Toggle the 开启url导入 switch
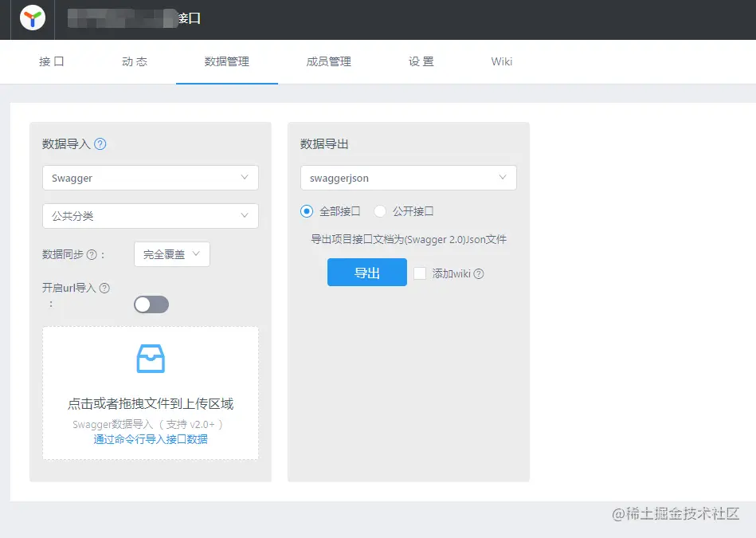The width and height of the screenshot is (756, 538). pos(151,304)
